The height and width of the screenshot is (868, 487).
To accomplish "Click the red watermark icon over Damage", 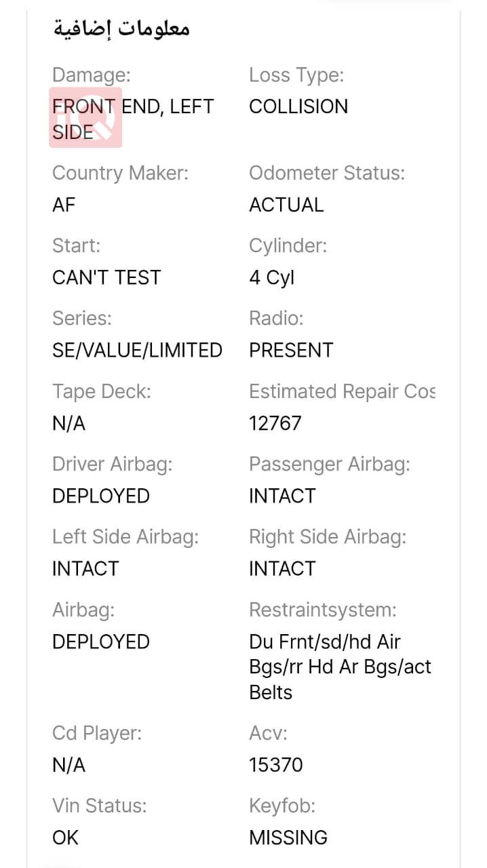I will point(85,117).
